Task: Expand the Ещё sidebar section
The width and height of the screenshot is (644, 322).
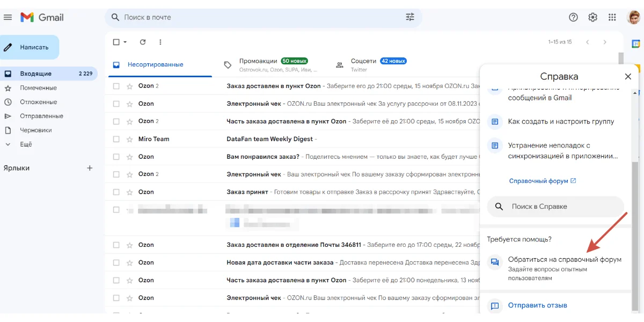Action: (x=26, y=144)
